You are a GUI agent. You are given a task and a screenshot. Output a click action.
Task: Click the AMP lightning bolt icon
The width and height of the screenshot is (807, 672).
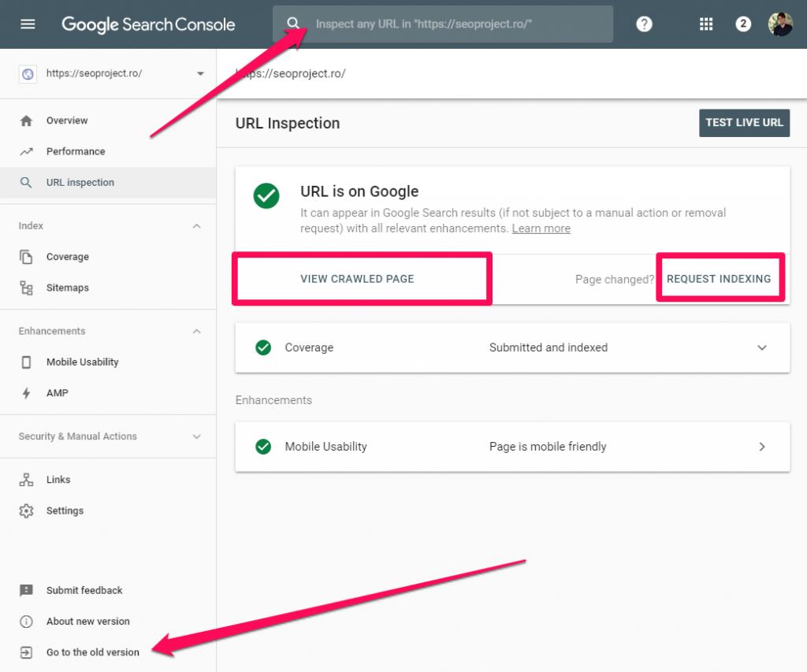point(26,393)
